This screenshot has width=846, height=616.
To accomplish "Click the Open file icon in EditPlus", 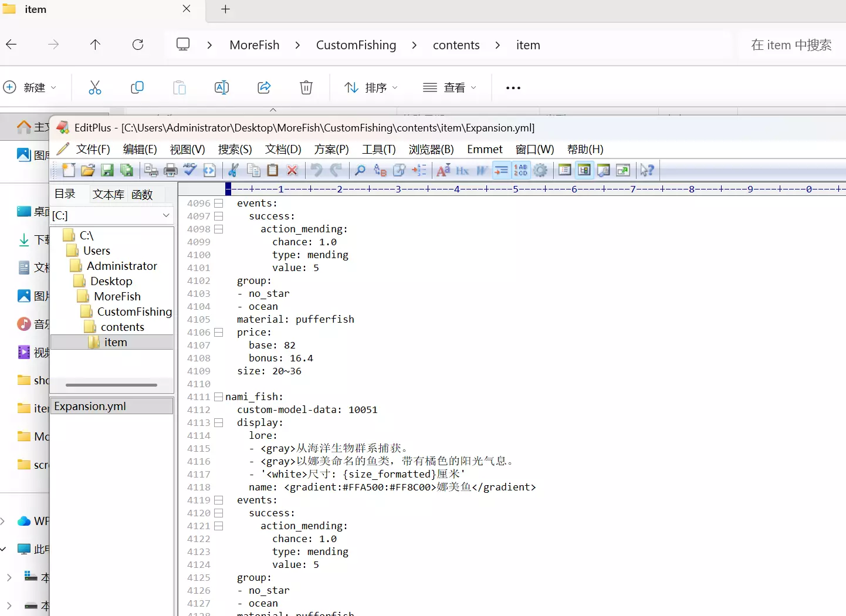I will click(88, 170).
